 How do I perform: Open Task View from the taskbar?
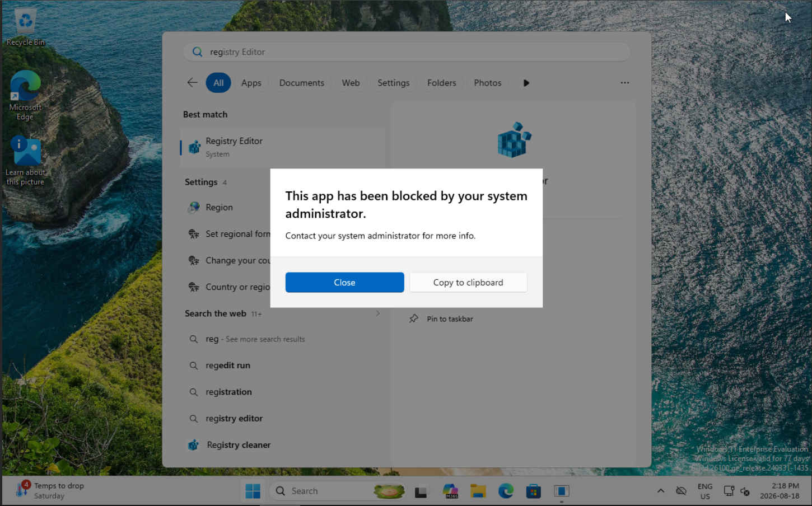pos(421,491)
